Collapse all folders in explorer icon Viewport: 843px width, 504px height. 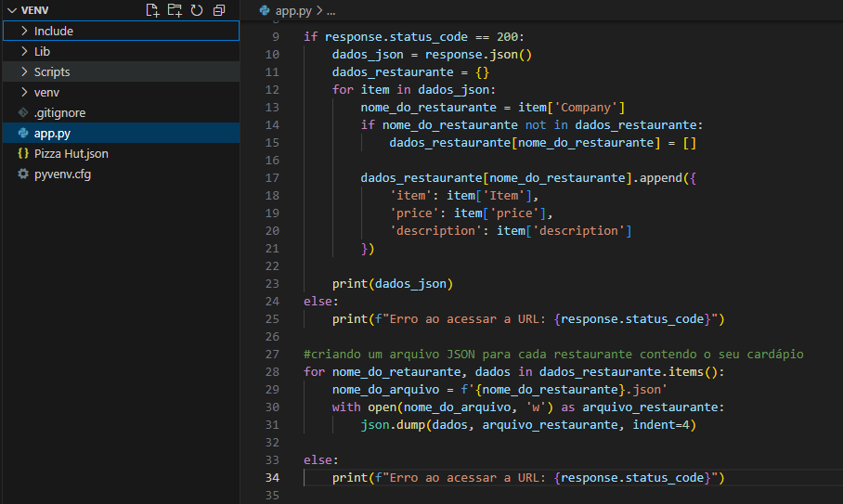pyautogui.click(x=219, y=10)
